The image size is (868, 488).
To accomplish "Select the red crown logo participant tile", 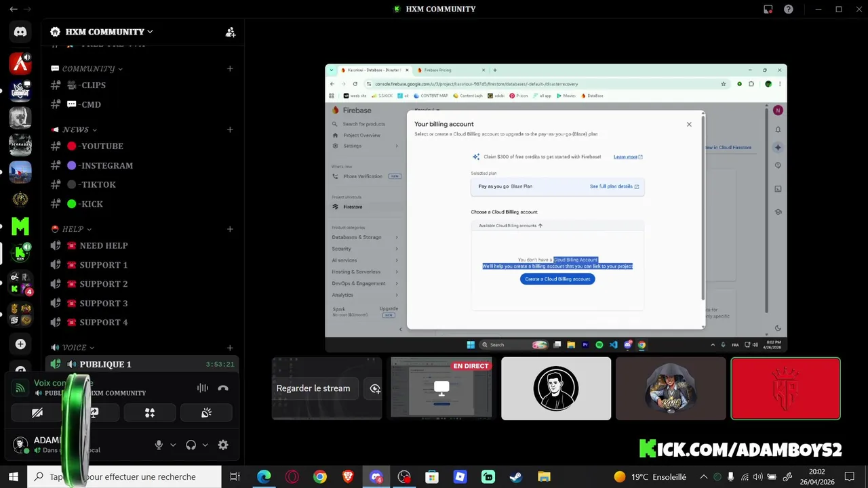I will pyautogui.click(x=785, y=388).
